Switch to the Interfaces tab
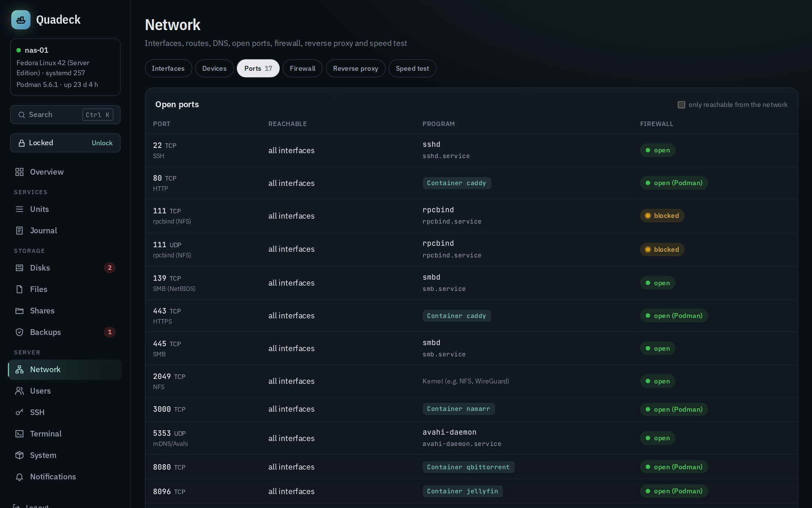 click(x=168, y=68)
